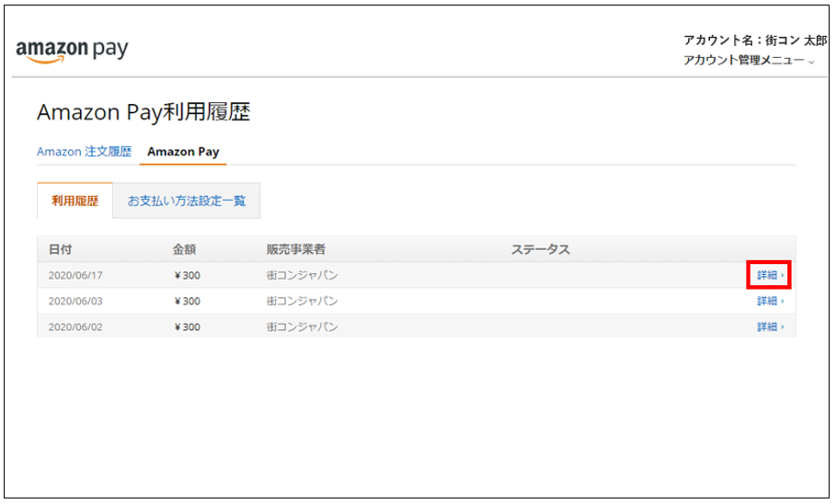Click the ¥300 amount in the 2020/06/17 row
The height and width of the screenshot is (504, 836).
[187, 276]
